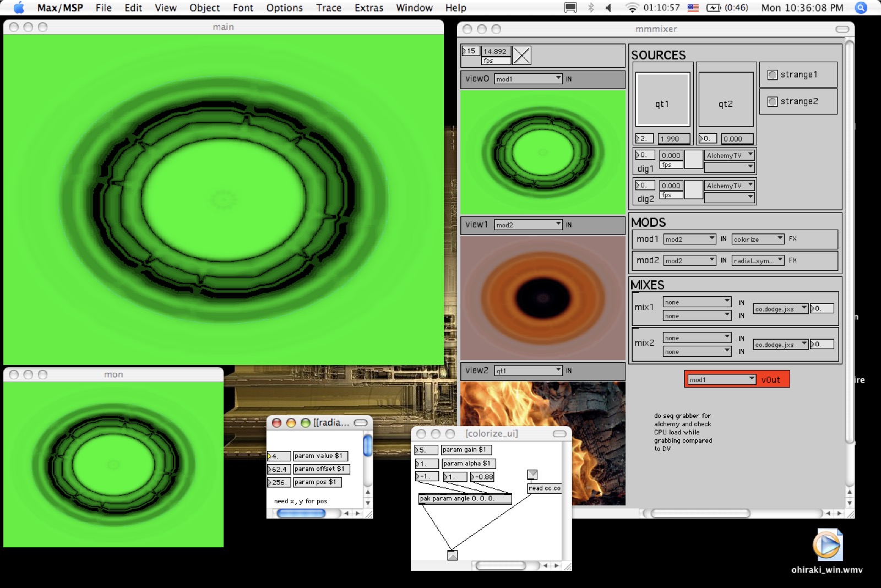Click the Spotlight search icon in the menu bar
Screen dimensions: 881x588
[x=861, y=8]
